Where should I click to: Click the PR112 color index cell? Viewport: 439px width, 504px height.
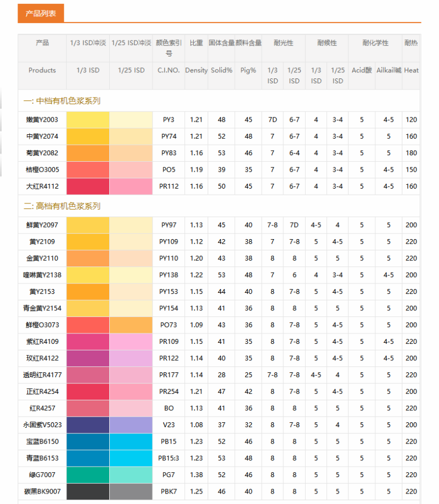[x=168, y=186]
